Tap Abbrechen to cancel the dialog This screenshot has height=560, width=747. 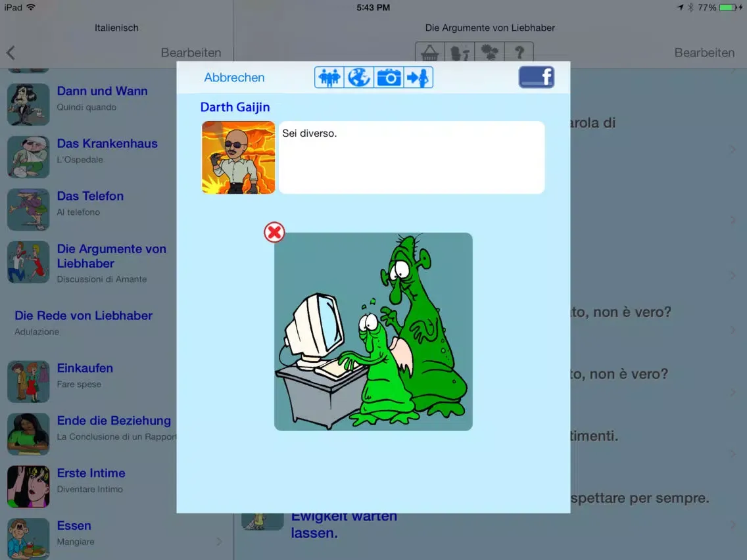[234, 78]
